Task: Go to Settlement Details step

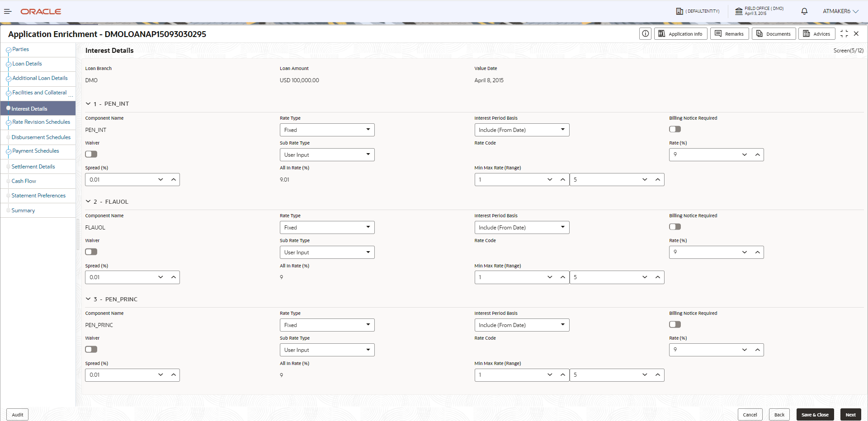Action: 33,167
